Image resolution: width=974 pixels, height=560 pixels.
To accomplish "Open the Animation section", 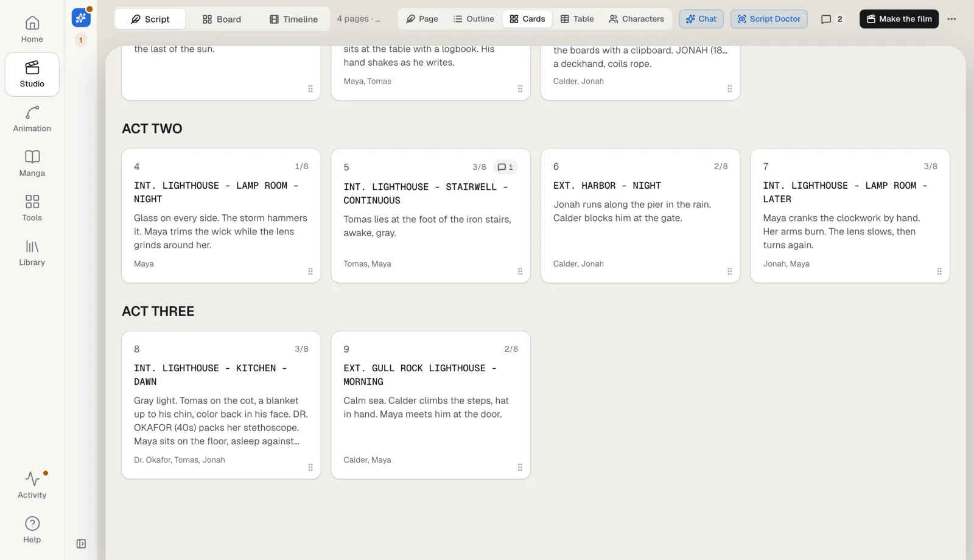I will [32, 119].
